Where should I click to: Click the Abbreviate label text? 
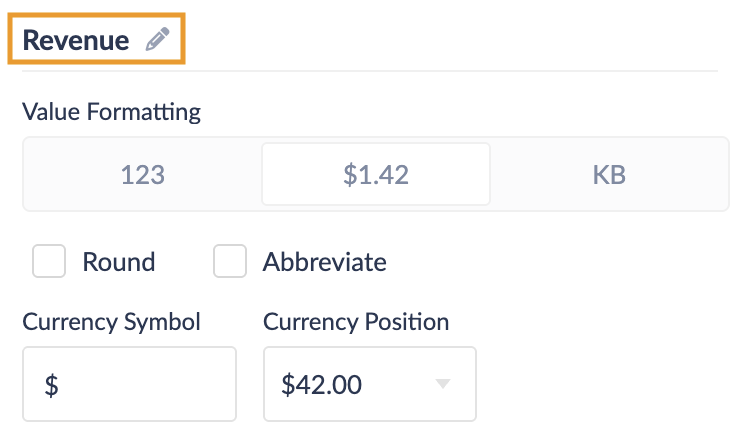point(324,262)
